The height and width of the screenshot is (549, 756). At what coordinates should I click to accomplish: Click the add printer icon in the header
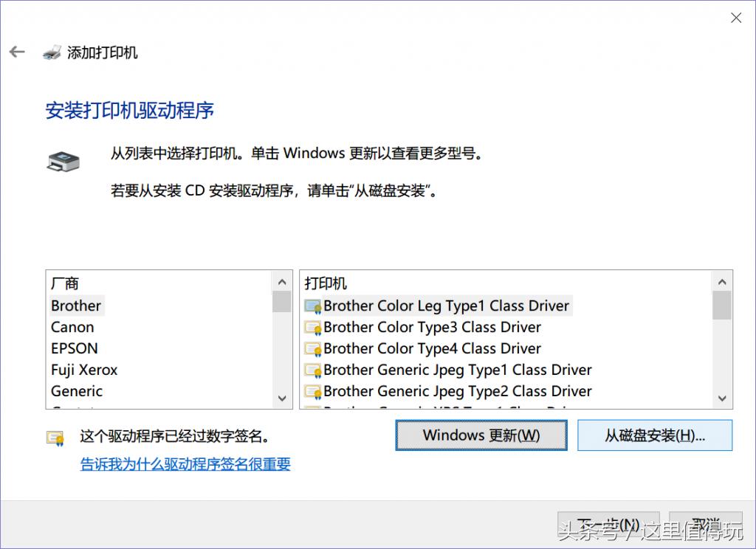[x=53, y=52]
